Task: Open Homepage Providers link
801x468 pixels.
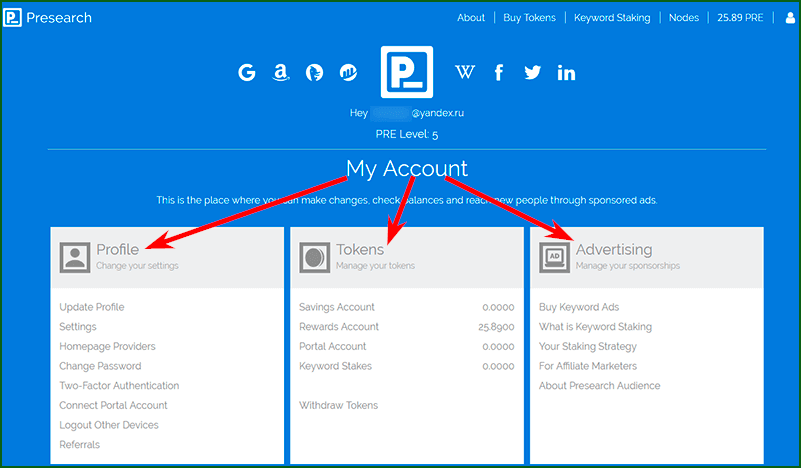Action: click(x=107, y=346)
